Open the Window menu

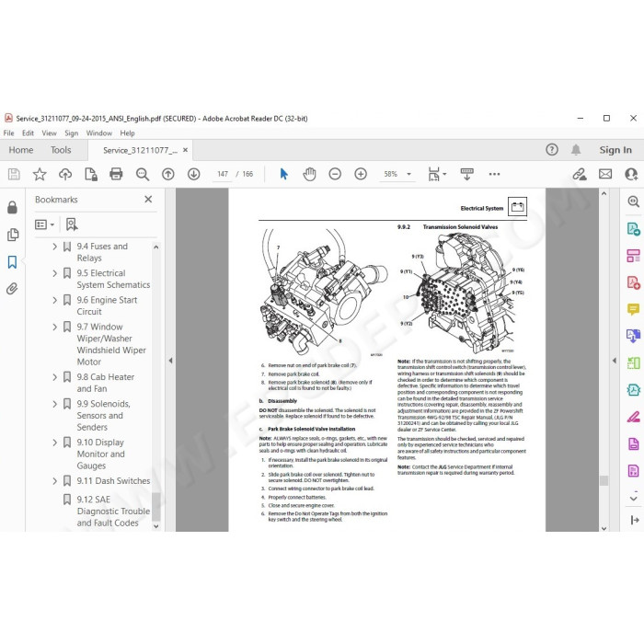99,133
